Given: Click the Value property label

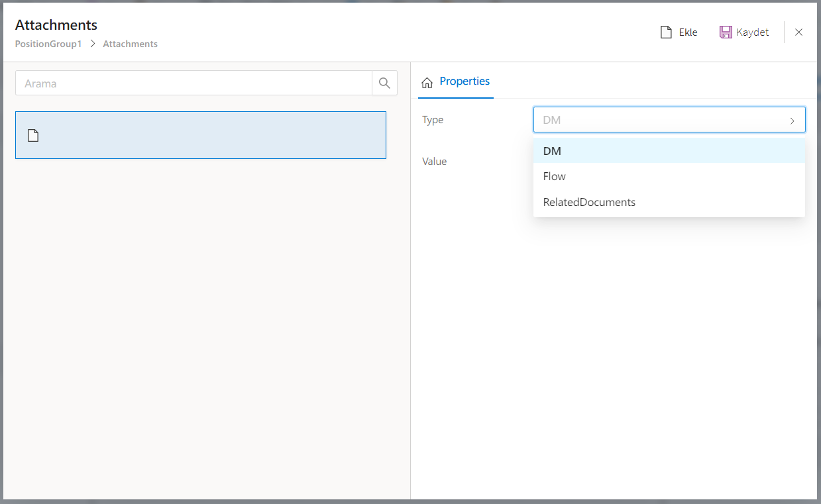Looking at the screenshot, I should 435,161.
